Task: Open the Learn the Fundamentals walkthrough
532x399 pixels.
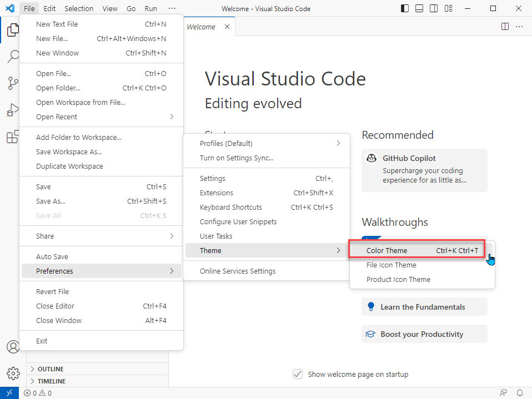Action: tap(424, 307)
